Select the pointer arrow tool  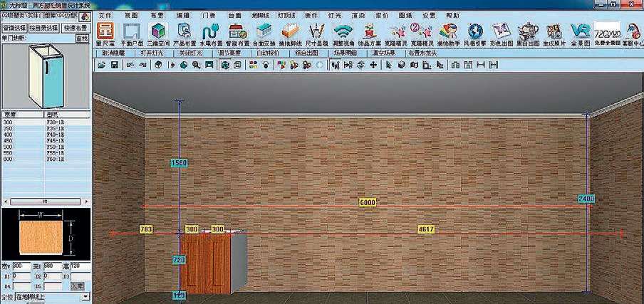pyautogui.click(x=389, y=65)
